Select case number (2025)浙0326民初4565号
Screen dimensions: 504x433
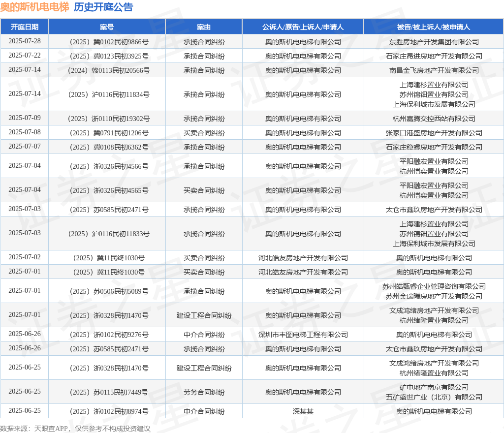pos(109,190)
